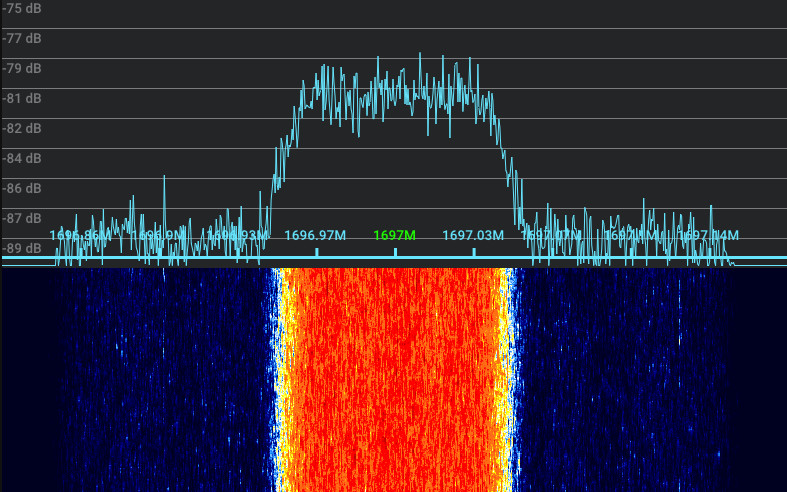787x492 pixels.
Task: Click the 1697.14M frequency label
Action: (708, 236)
